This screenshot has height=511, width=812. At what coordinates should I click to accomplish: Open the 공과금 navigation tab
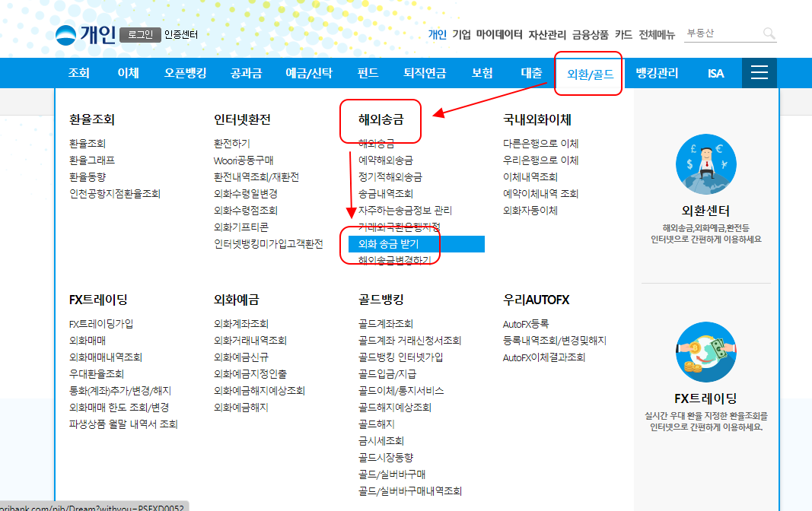pyautogui.click(x=246, y=73)
